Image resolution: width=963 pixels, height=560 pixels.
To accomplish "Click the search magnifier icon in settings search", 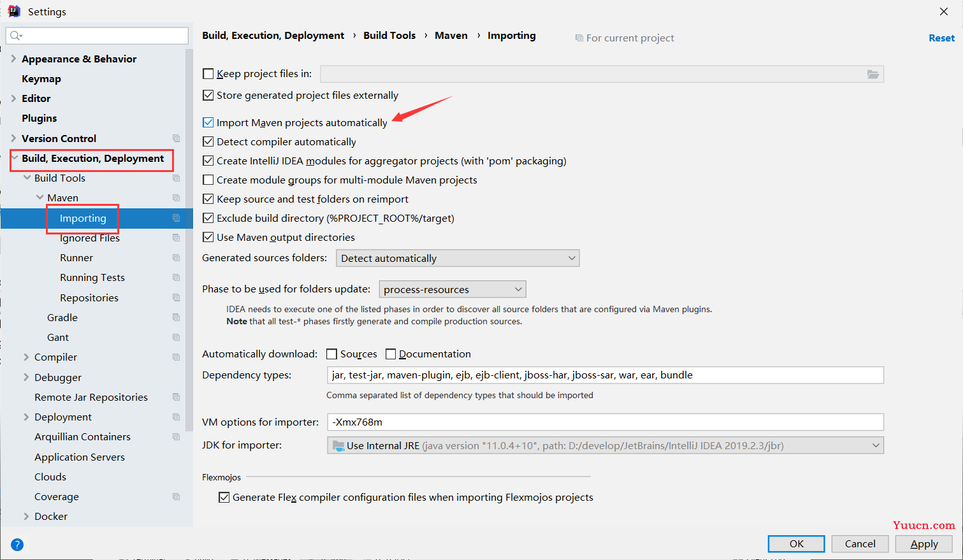I will 16,36.
